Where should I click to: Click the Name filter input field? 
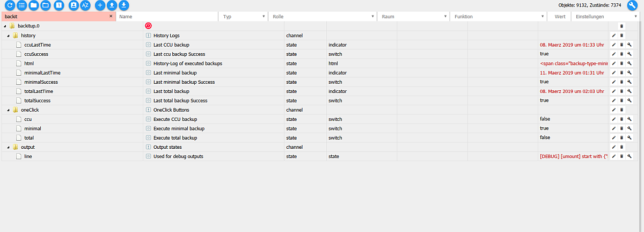pyautogui.click(x=167, y=17)
